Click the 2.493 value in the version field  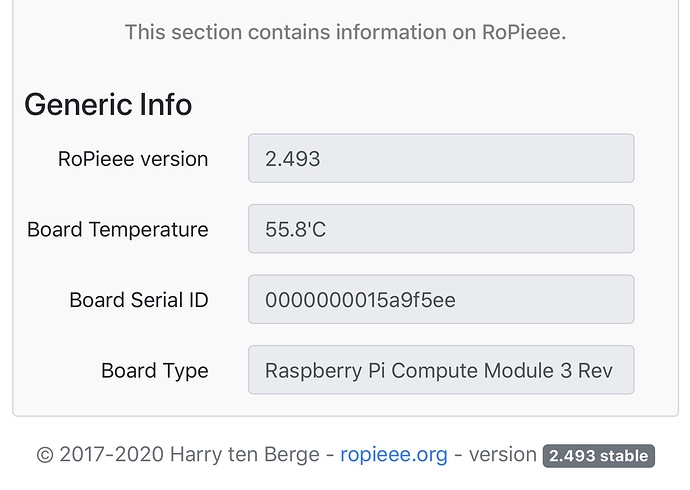[293, 159]
